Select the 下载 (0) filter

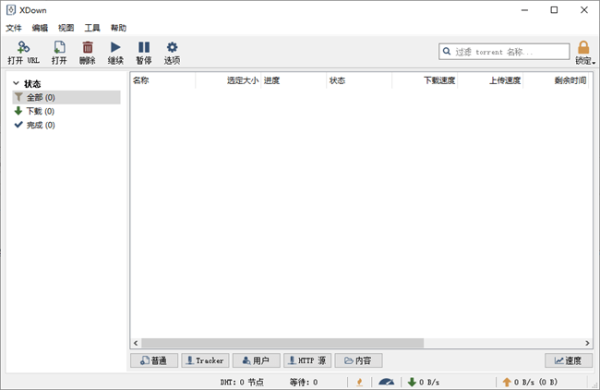67,111
